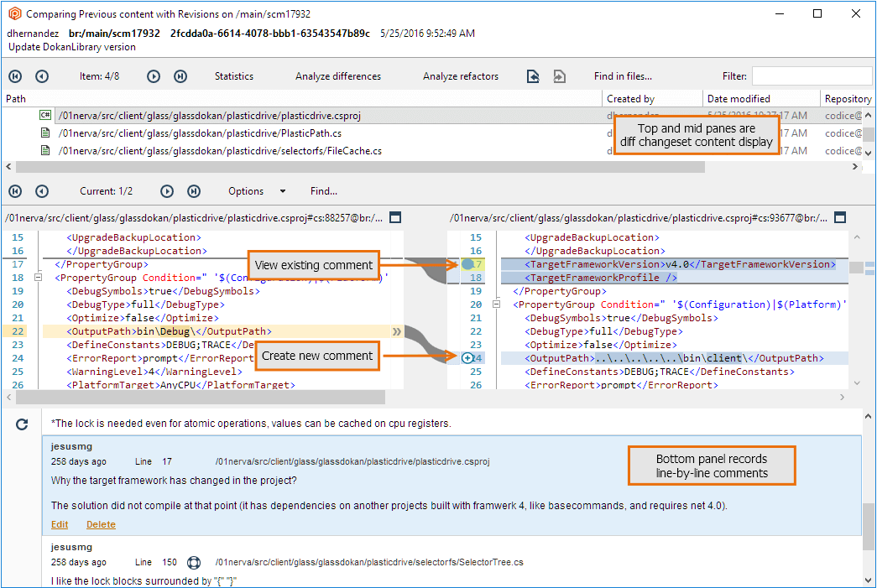This screenshot has height=588, width=877.
Task: Click file icon next to FileCache.cs
Action: [45, 150]
